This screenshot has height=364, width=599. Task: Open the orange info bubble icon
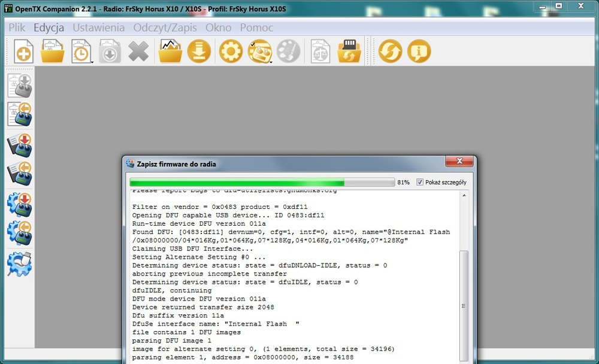click(419, 51)
